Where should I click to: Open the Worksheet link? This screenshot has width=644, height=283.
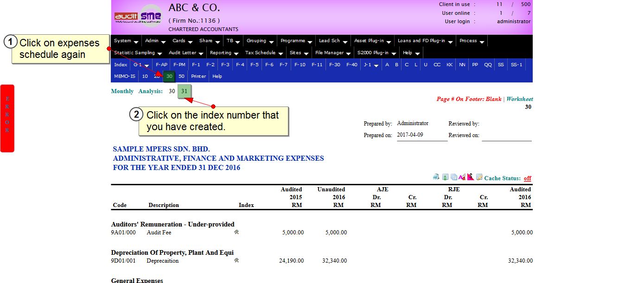point(519,99)
